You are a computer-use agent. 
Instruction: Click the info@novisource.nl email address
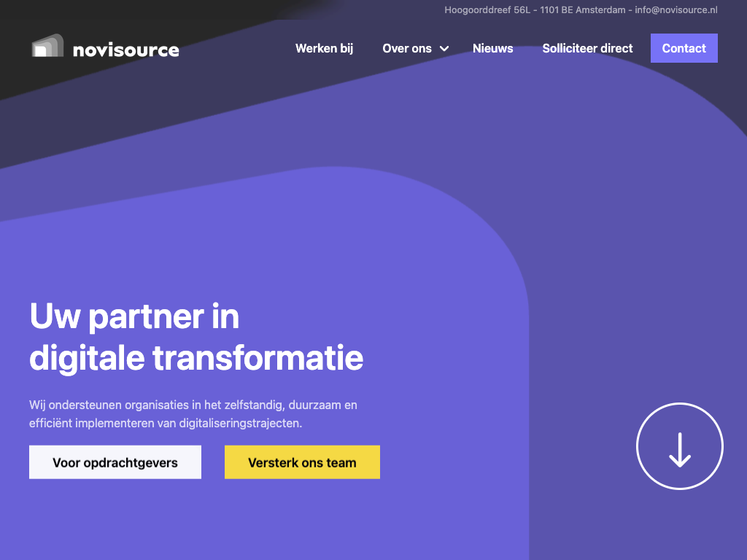676,10
